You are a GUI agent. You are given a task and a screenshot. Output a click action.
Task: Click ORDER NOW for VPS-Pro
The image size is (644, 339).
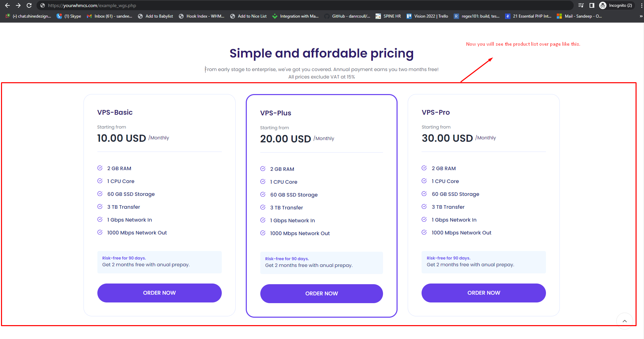click(483, 293)
